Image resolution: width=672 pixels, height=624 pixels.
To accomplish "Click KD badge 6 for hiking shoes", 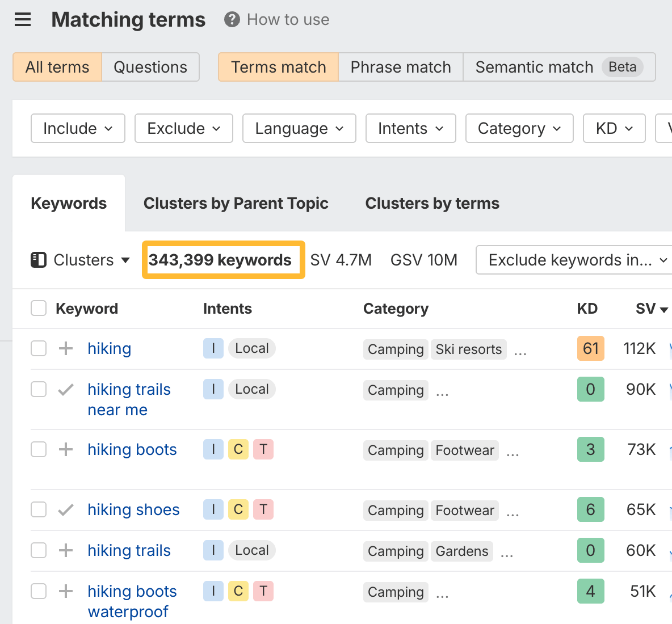I will [591, 509].
